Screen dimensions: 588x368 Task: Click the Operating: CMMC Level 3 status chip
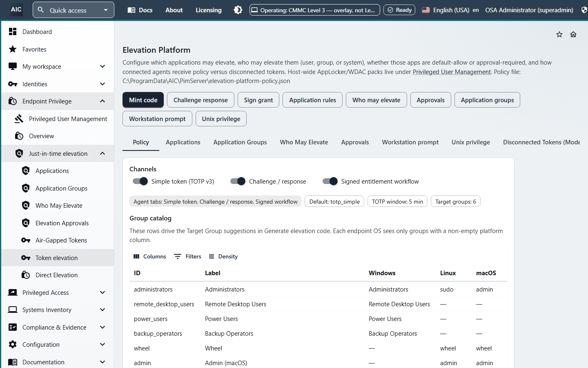pos(315,10)
